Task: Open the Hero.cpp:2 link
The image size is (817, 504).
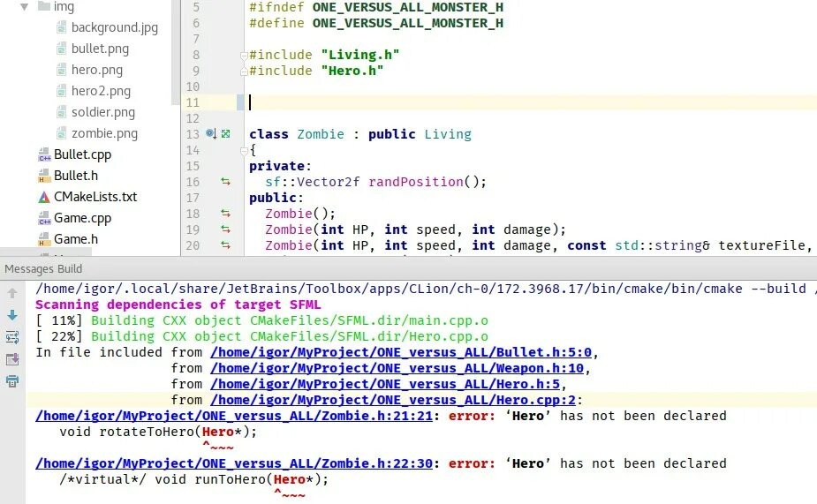Action: coord(393,401)
